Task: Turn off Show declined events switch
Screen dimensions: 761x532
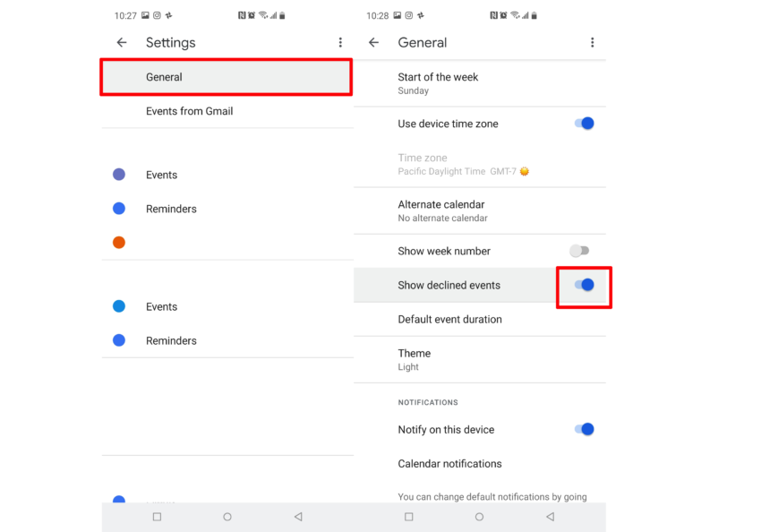Action: click(x=585, y=285)
